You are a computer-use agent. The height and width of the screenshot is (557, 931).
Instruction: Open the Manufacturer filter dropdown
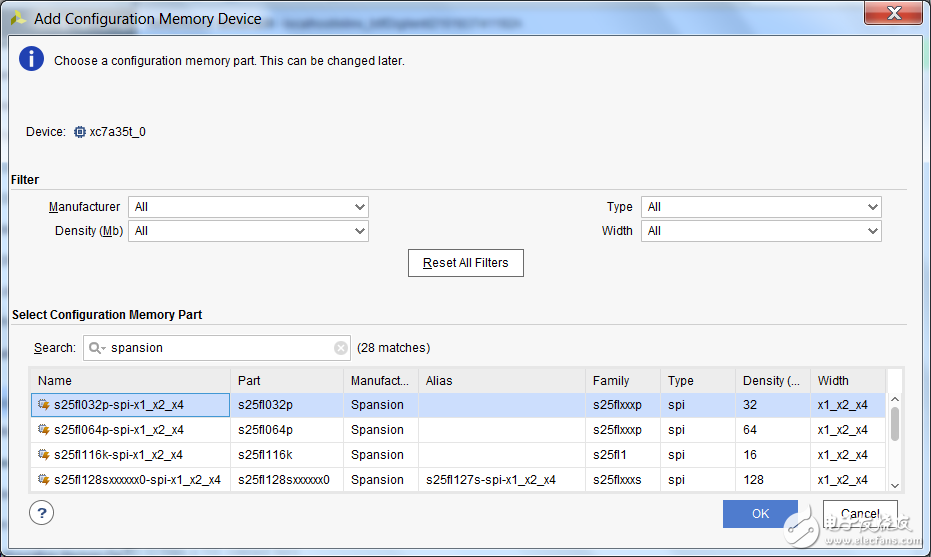(x=248, y=207)
